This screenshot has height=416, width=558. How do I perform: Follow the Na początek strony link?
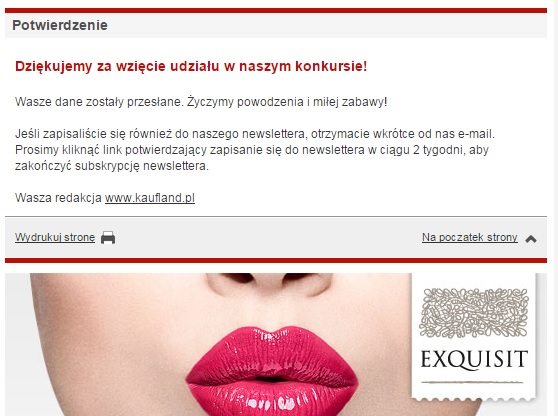[x=469, y=237]
